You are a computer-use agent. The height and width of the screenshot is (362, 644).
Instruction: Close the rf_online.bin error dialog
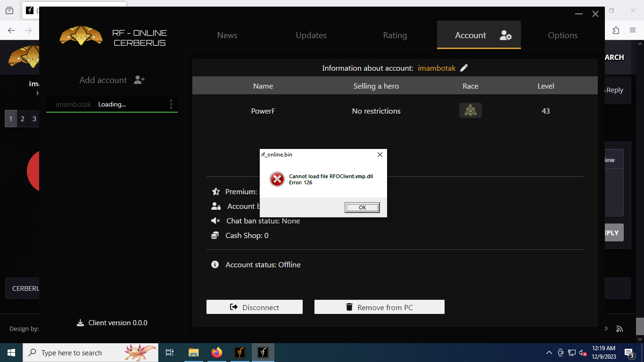[380, 155]
